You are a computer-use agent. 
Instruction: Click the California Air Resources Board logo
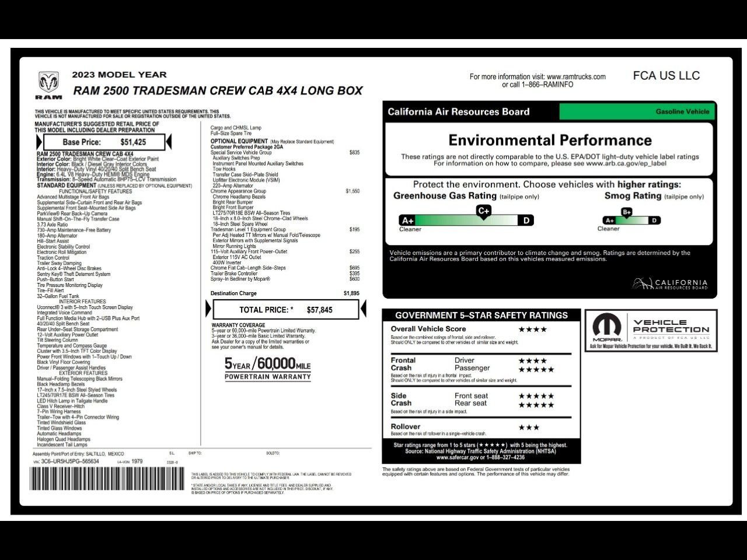(670, 284)
